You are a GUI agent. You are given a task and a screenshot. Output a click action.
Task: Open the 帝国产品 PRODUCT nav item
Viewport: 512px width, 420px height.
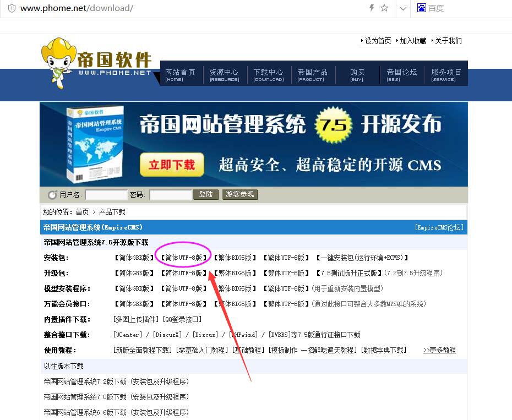[x=312, y=75]
